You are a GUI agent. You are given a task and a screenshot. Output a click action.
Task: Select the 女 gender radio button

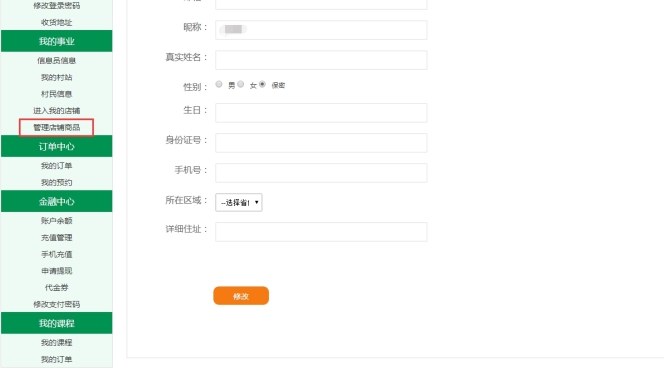click(x=241, y=84)
